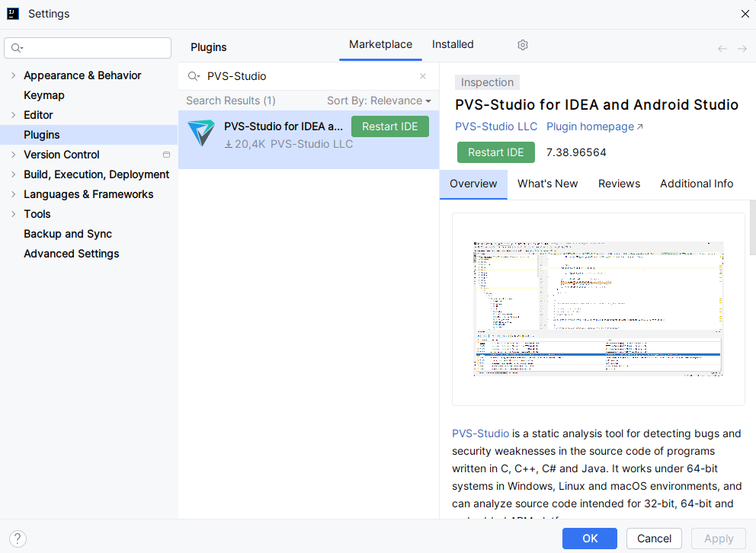Click the back navigation arrow
Viewport: 756px width, 553px height.
[x=722, y=49]
